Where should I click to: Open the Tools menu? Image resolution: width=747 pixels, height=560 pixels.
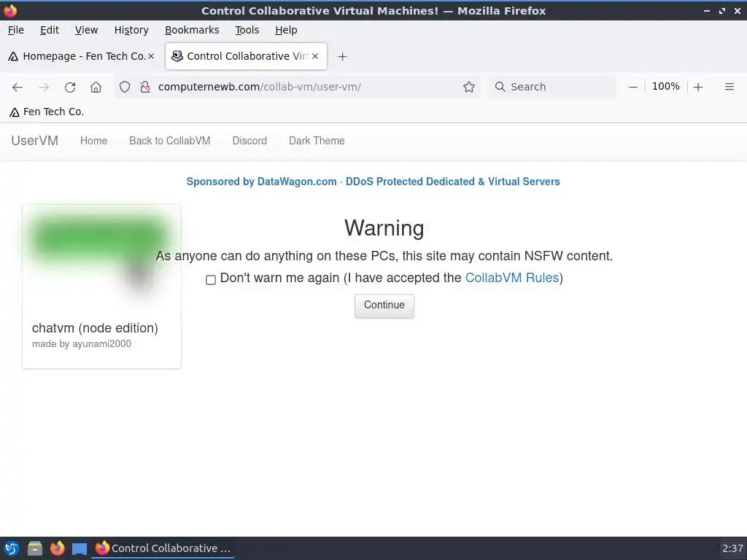pyautogui.click(x=247, y=30)
